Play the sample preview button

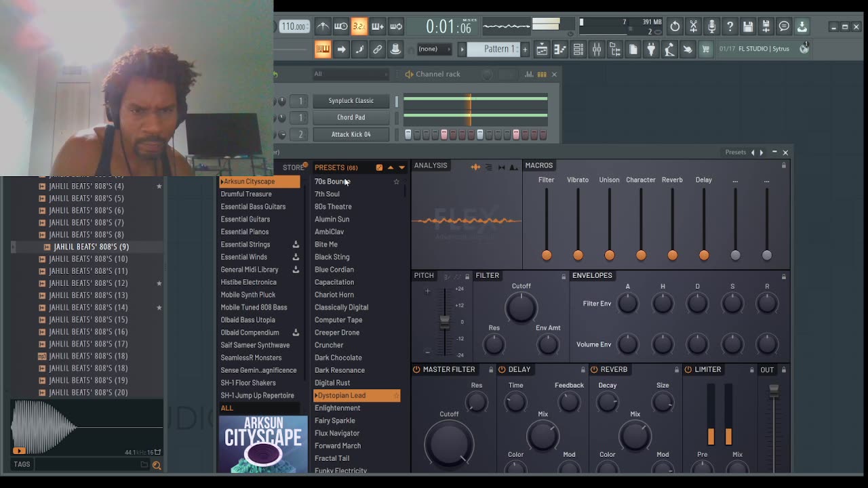[18, 451]
